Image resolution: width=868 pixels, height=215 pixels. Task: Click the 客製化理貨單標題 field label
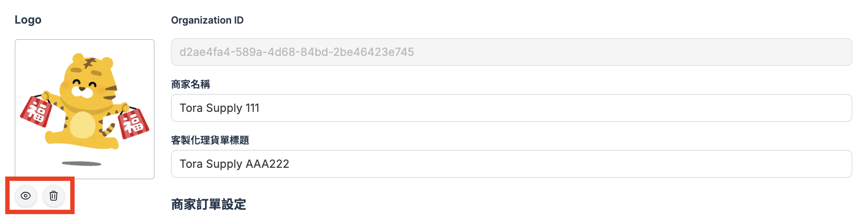point(210,140)
